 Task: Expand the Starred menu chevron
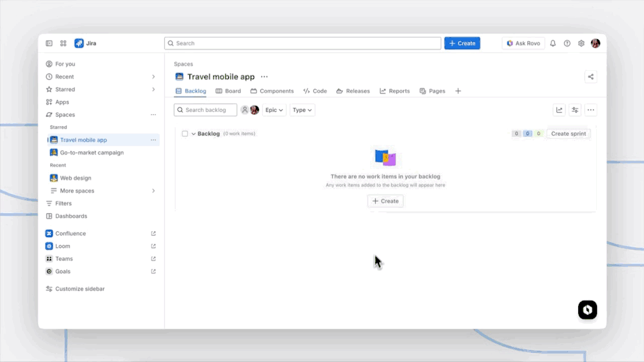[153, 90]
